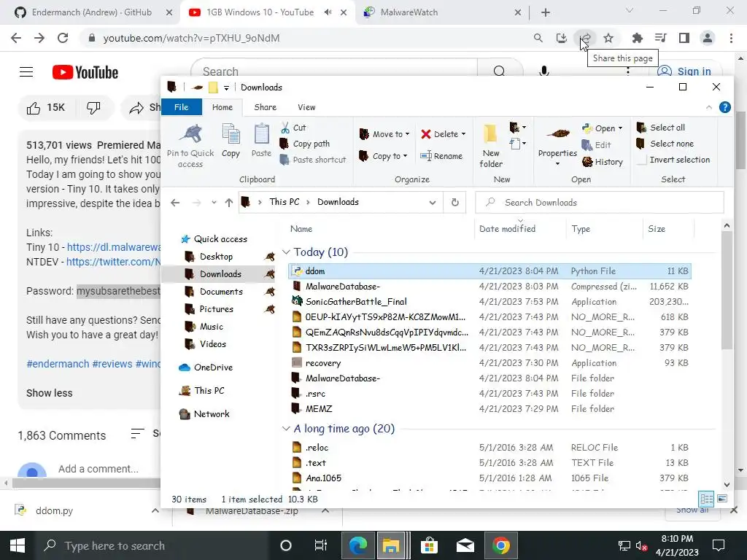Open Microsoft Edge from taskbar

click(357, 545)
